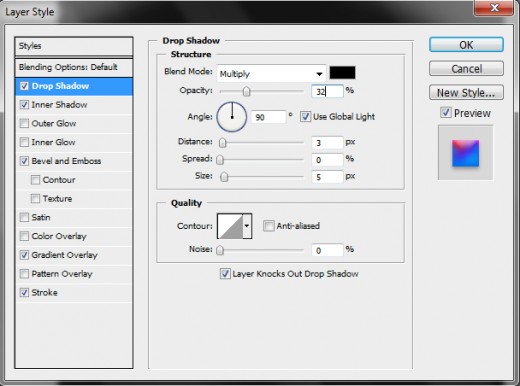The width and height of the screenshot is (520, 386).
Task: Focus the Opacity value field
Action: 327,91
